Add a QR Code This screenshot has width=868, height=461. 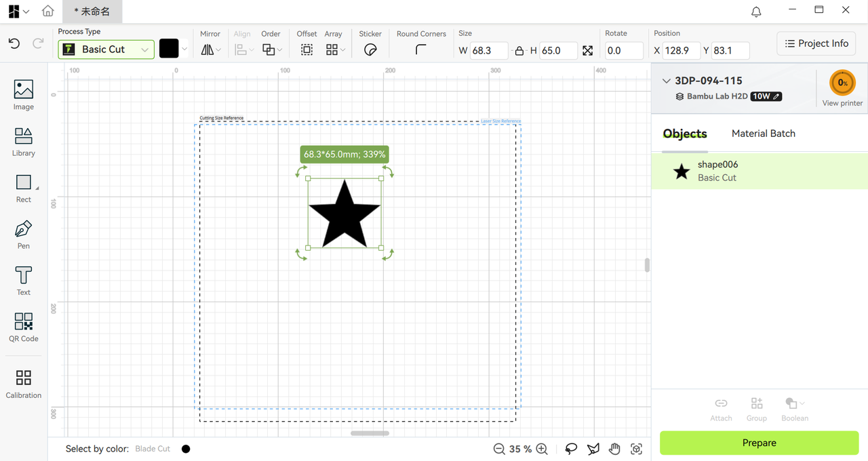(23, 327)
